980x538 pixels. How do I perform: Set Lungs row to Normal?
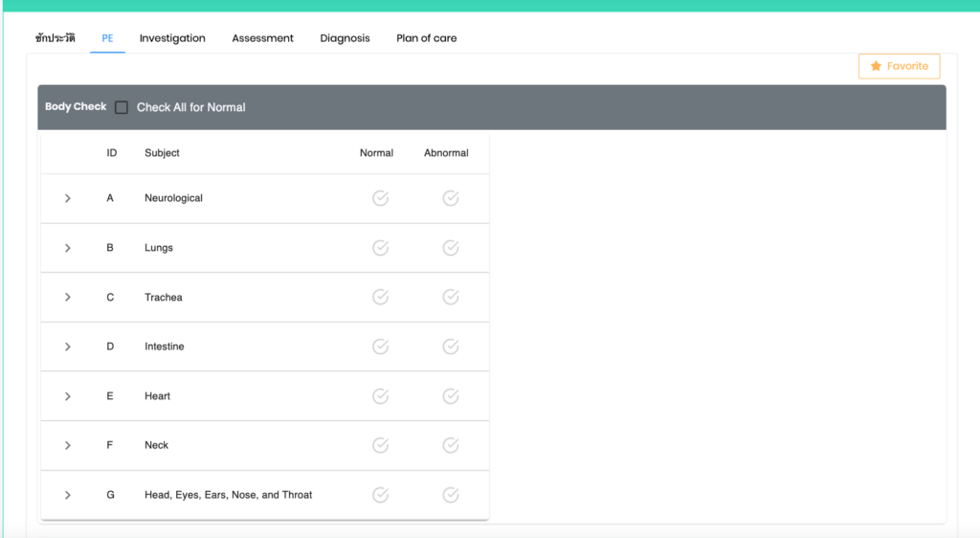(380, 248)
